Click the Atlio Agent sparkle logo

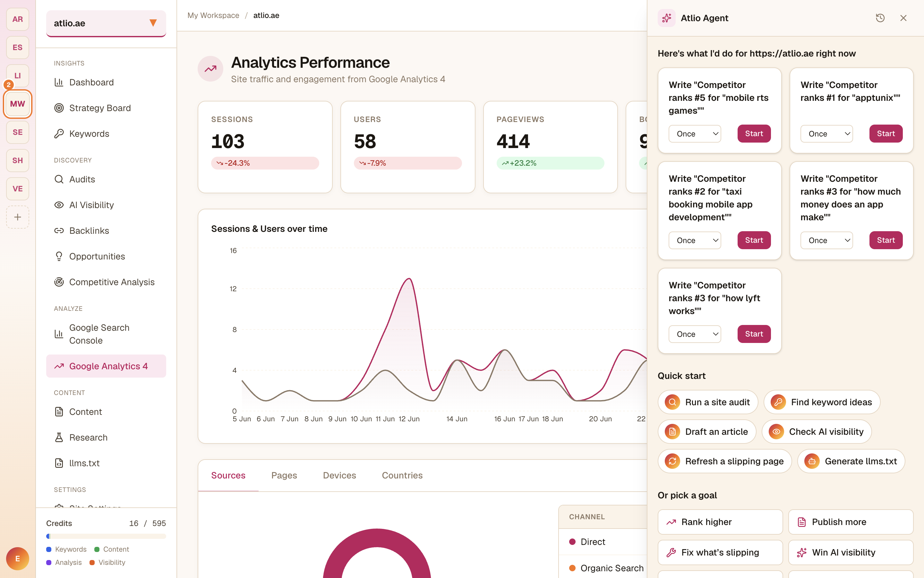click(x=667, y=18)
